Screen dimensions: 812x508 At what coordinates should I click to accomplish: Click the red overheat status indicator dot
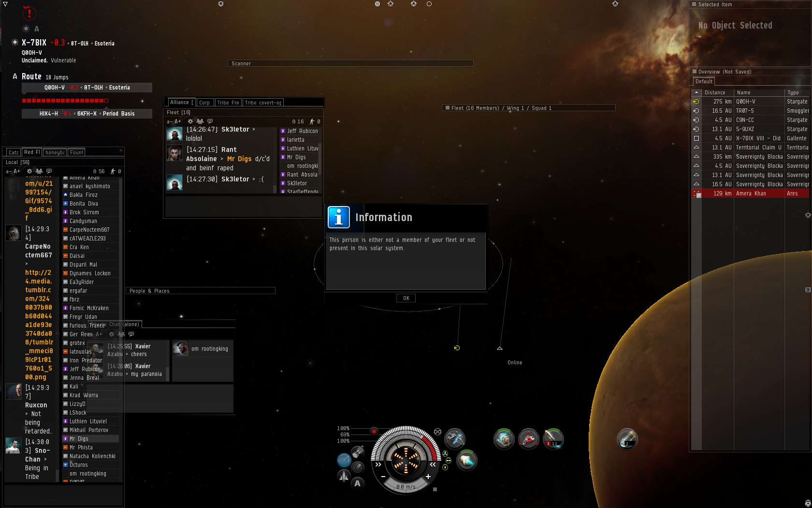(x=374, y=431)
